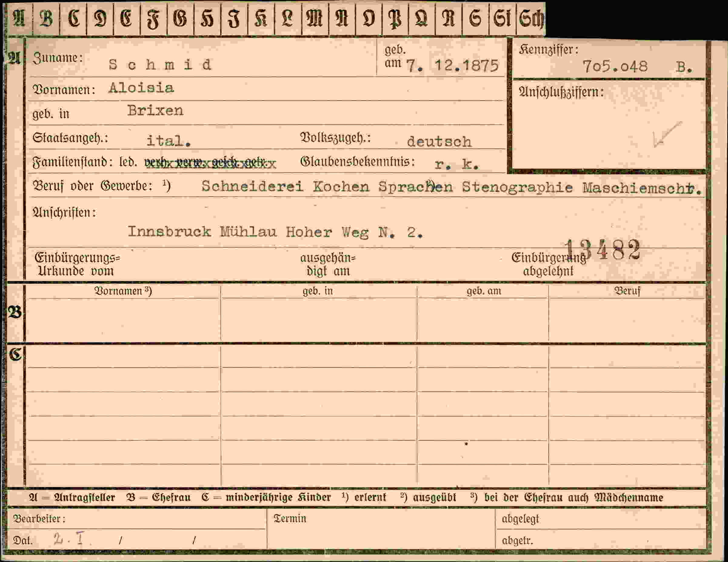The image size is (728, 562).
Task: Click the pencil checkmark in the Anschlußziffern box
Action: click(667, 135)
